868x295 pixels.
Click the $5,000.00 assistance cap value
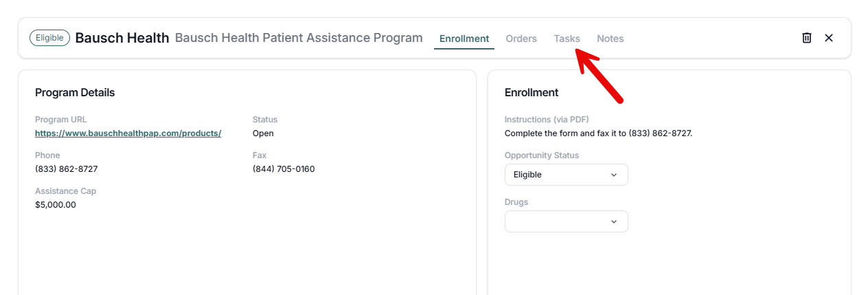coord(56,205)
